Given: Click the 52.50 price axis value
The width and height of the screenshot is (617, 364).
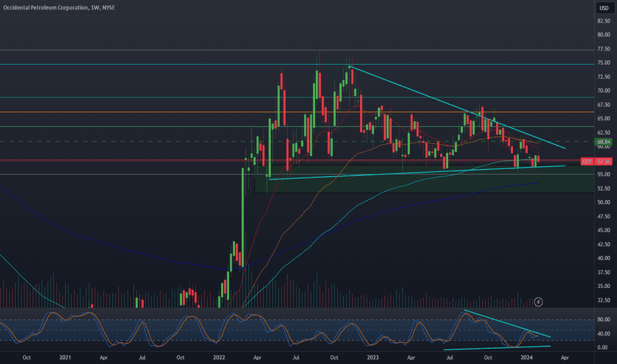Looking at the screenshot, I should (x=604, y=189).
